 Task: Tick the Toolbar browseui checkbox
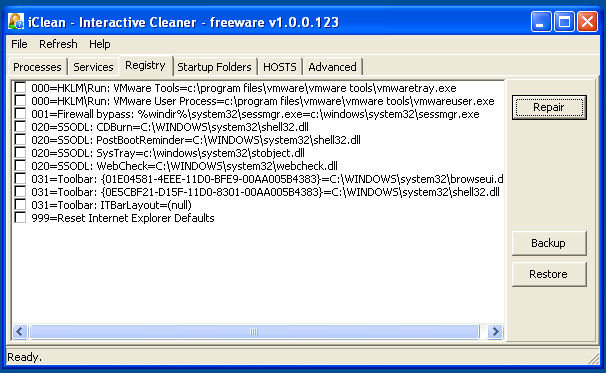click(x=20, y=179)
